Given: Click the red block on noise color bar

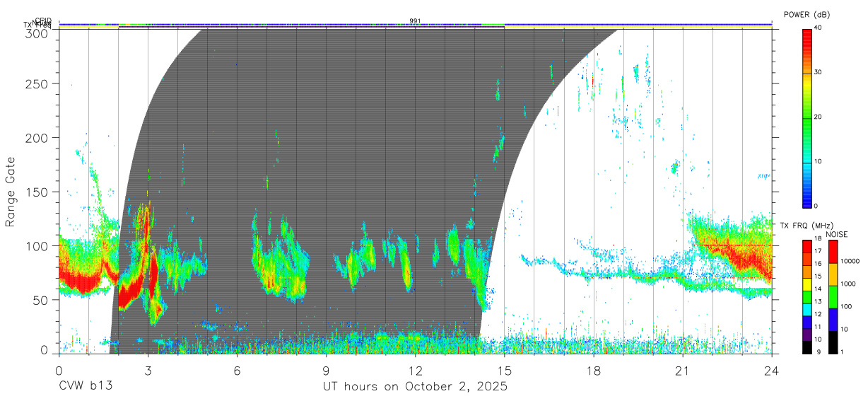Looking at the screenshot, I should pos(832,252).
